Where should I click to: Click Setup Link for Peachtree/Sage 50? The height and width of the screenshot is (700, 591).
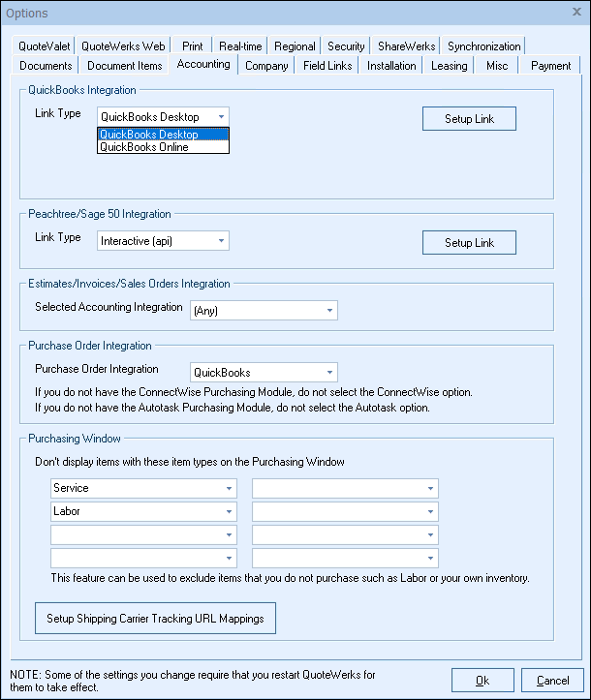(469, 243)
